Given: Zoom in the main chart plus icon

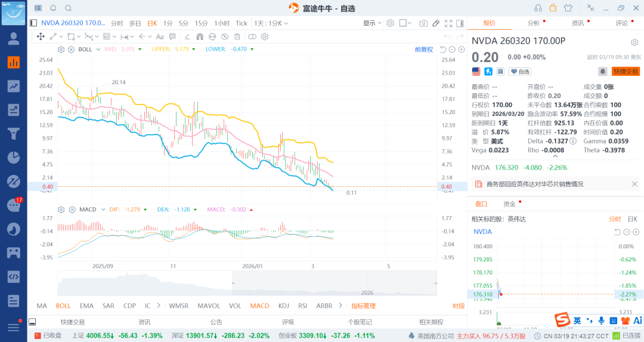Looking at the screenshot, I should click(x=462, y=50).
